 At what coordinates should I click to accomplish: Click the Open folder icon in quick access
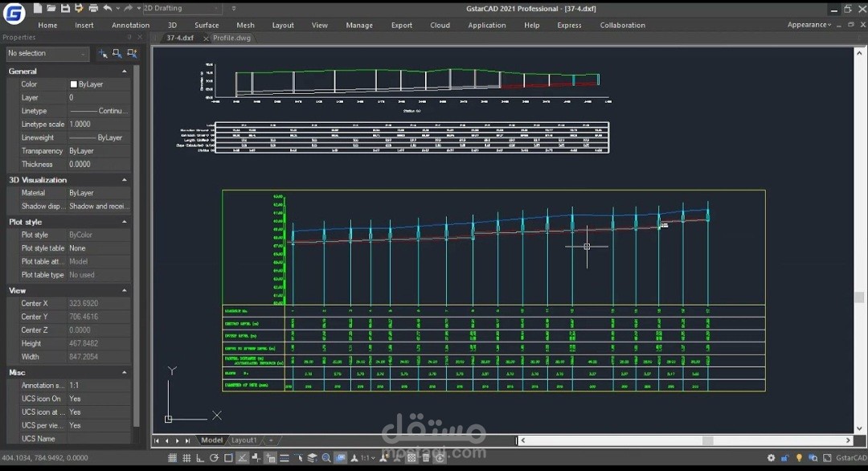[51, 8]
